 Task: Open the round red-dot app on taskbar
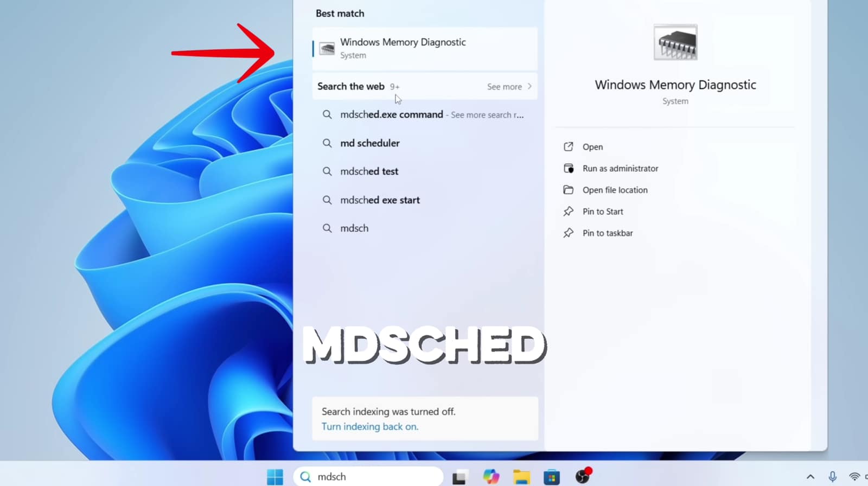(583, 476)
